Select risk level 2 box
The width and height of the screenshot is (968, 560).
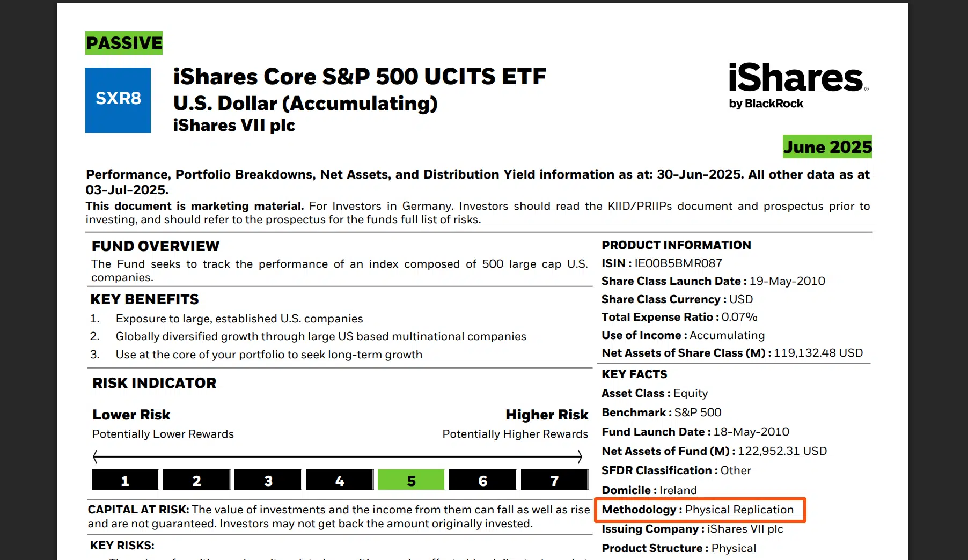click(196, 480)
